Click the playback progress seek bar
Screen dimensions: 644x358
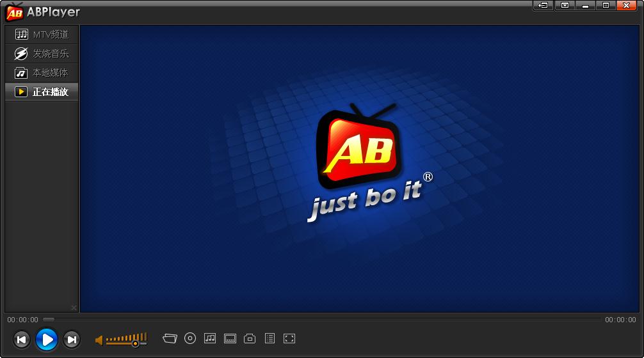[320, 319]
